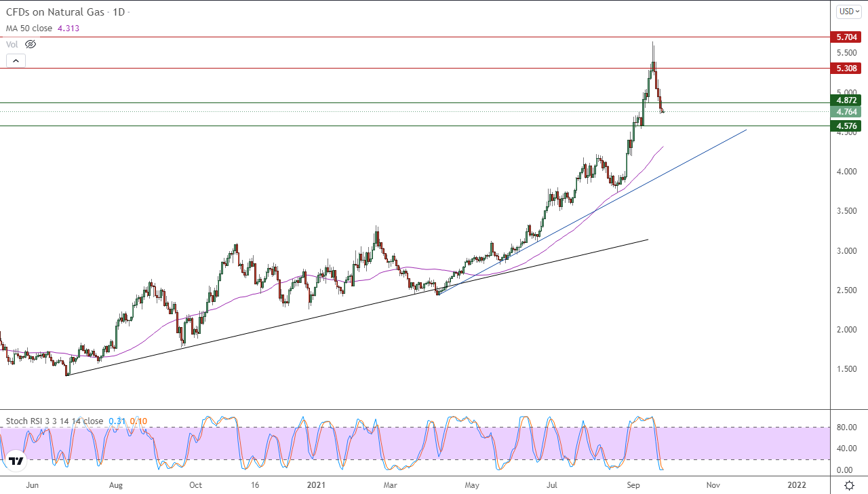
Task: Click the "Jul" label on the time axis
Action: [x=553, y=485]
